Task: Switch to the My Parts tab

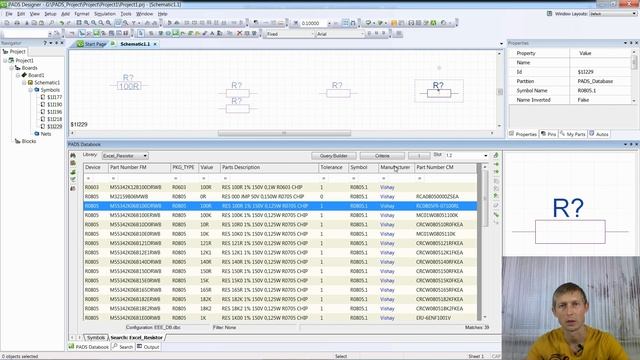Action: 573,134
